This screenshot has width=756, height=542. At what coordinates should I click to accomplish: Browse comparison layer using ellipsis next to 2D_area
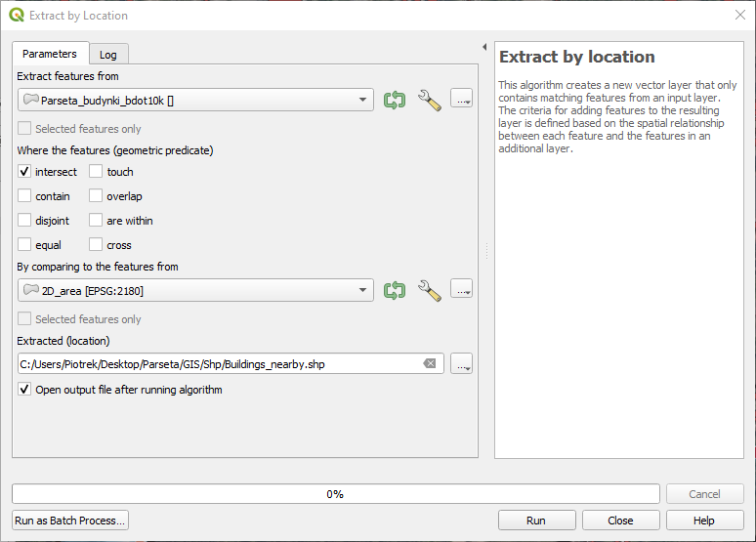coord(462,290)
